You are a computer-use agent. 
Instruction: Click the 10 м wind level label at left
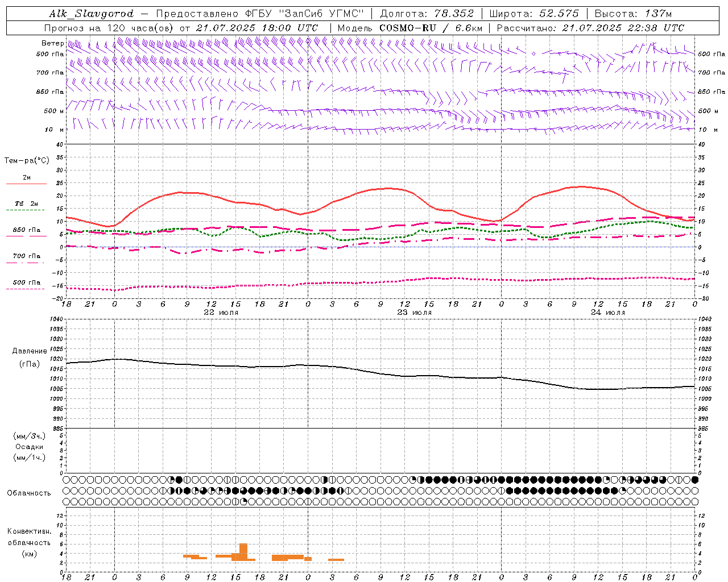pyautogui.click(x=55, y=130)
